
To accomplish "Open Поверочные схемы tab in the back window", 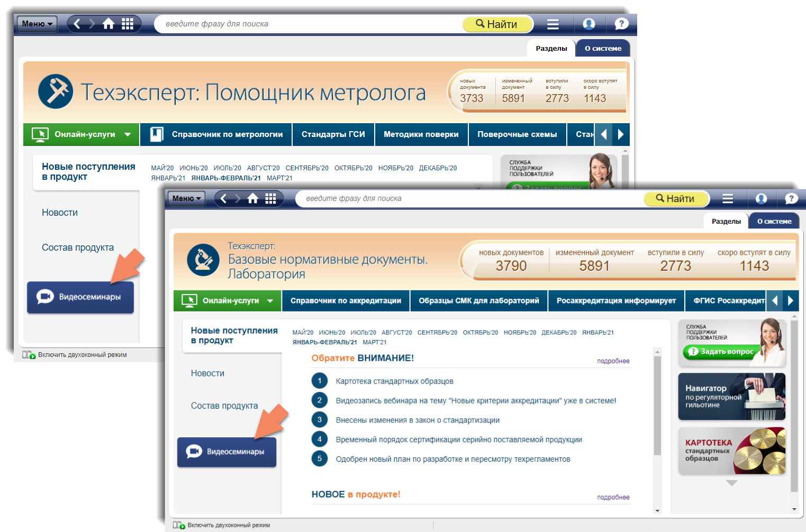I will [517, 134].
